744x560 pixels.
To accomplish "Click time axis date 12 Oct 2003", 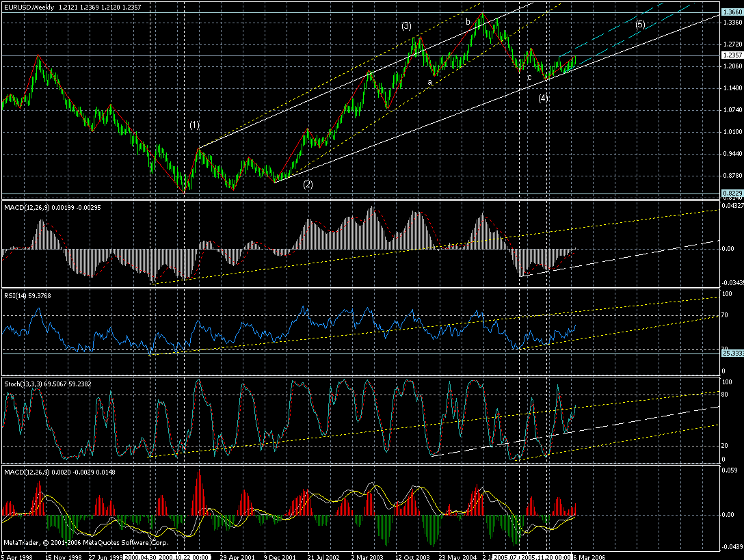I will (412, 557).
